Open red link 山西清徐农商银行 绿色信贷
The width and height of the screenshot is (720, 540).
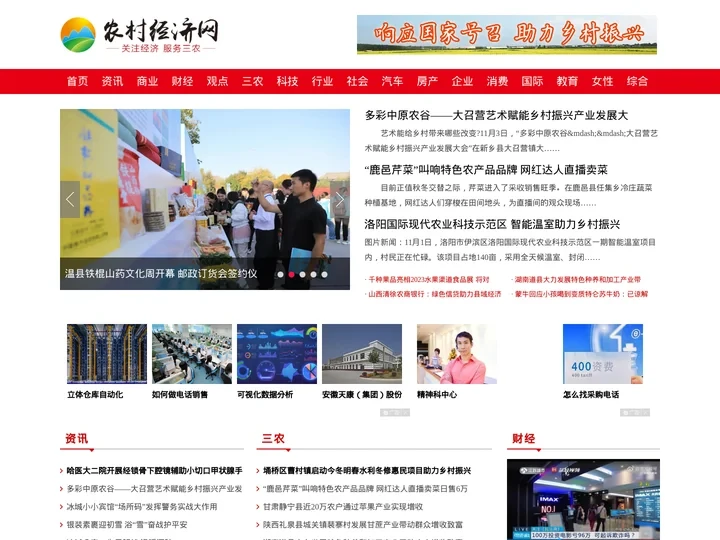[433, 294]
